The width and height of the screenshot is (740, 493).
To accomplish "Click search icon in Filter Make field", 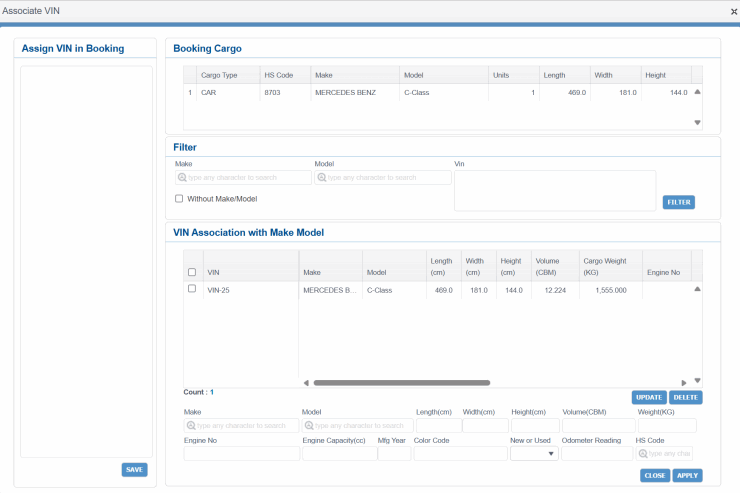I will click(181, 178).
